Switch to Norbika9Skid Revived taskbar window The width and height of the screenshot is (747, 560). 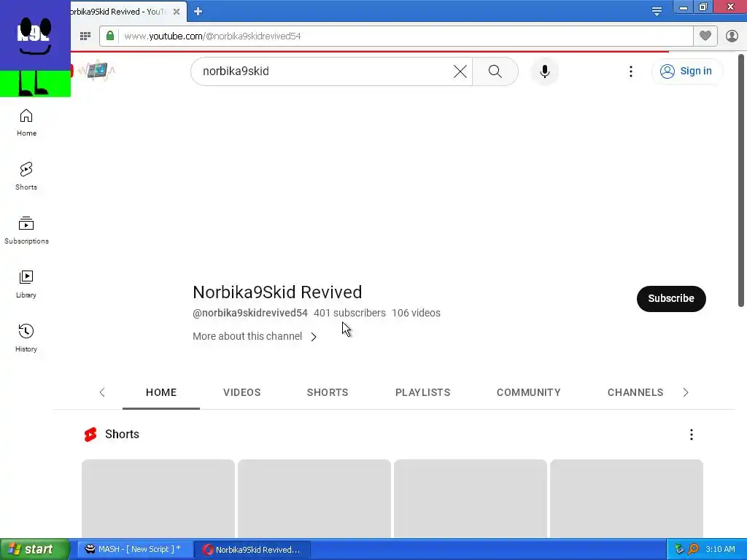point(252,549)
